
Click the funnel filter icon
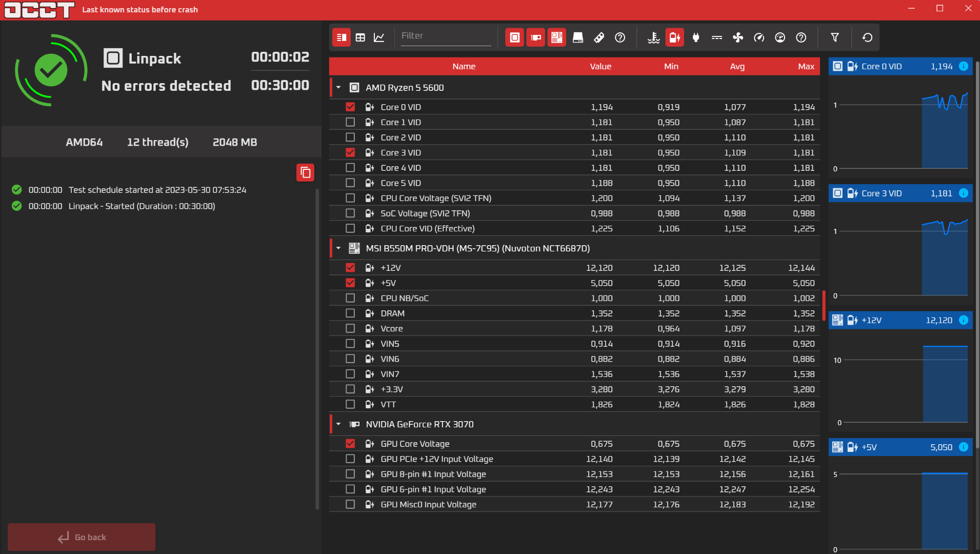point(835,37)
